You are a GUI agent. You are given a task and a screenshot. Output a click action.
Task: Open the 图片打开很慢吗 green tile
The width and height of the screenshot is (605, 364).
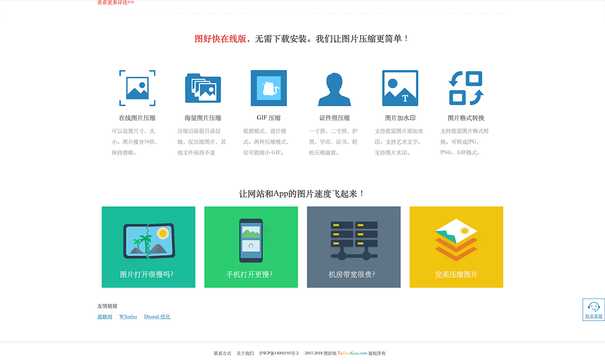point(148,247)
